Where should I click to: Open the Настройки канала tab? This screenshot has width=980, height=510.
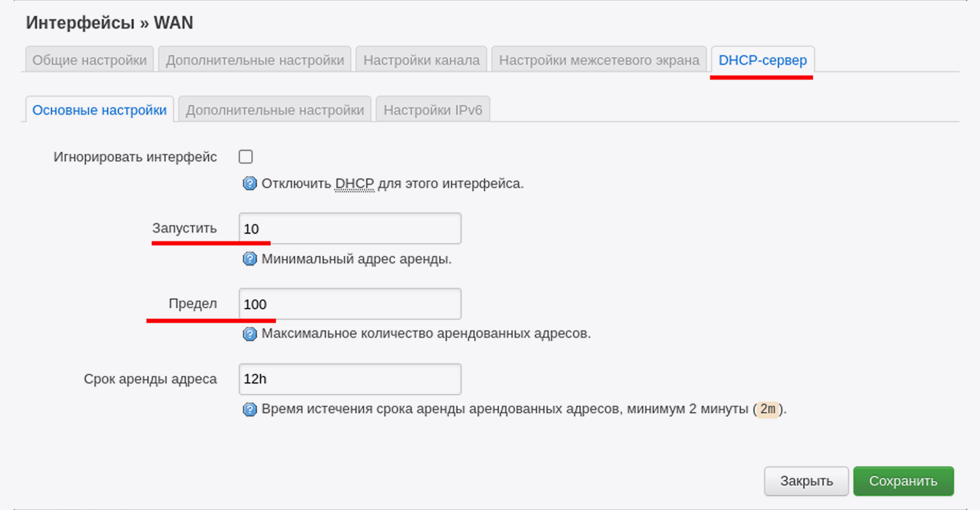[x=421, y=60]
